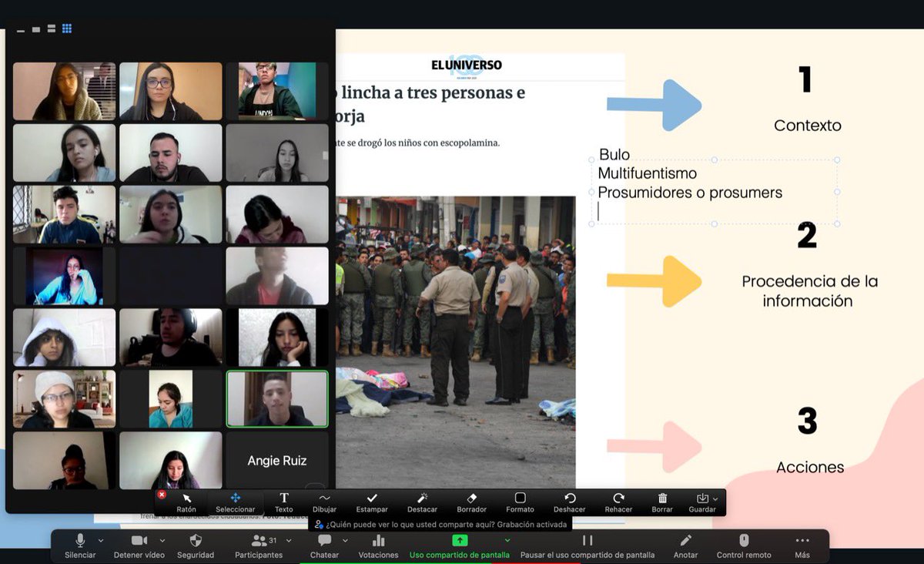
Task: Undo annotation with Deshacer
Action: (x=570, y=502)
